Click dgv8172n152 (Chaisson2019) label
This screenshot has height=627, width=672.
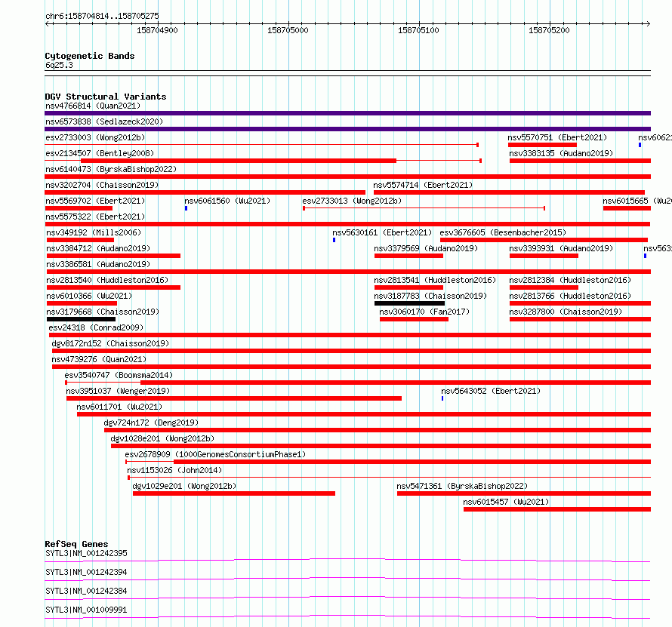pyautogui.click(x=110, y=343)
